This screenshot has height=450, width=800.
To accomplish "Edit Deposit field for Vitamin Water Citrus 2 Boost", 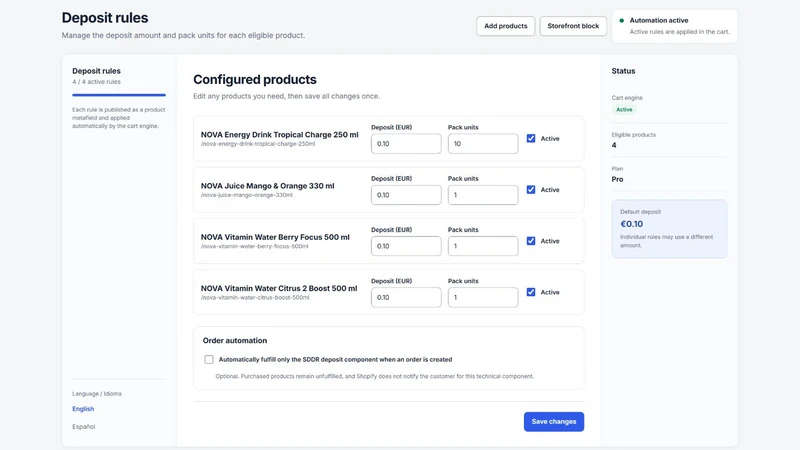I will [406, 297].
